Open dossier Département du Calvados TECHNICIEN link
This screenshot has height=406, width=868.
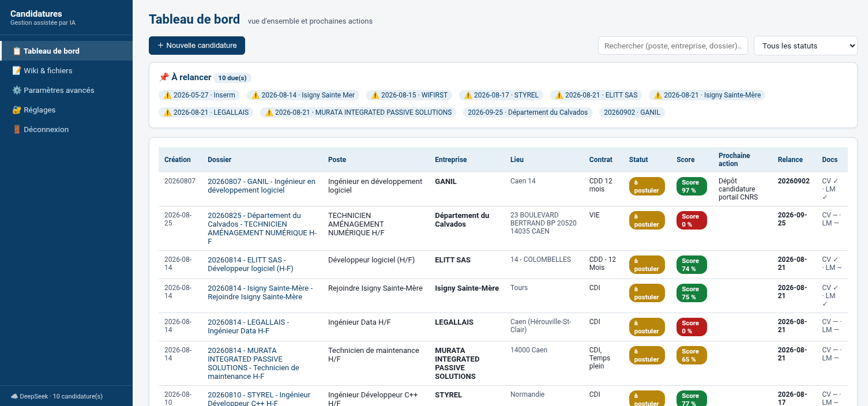tap(262, 228)
